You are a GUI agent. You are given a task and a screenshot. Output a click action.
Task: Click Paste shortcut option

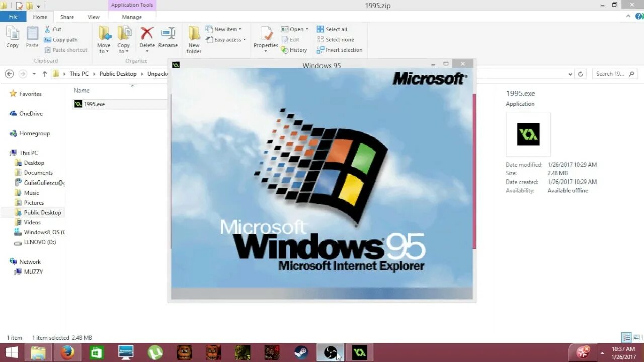pos(65,50)
